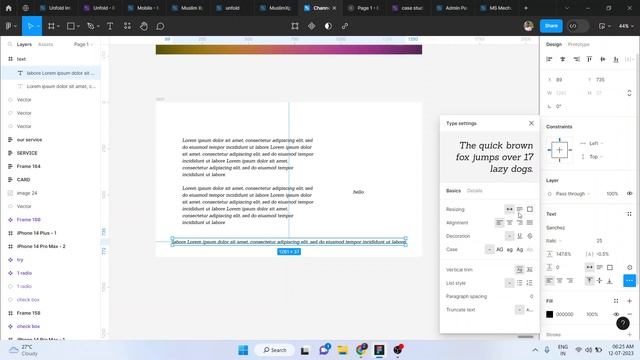Click justified alignment in Type settings
Image resolution: width=640 pixels, height=360 pixels.
[530, 222]
